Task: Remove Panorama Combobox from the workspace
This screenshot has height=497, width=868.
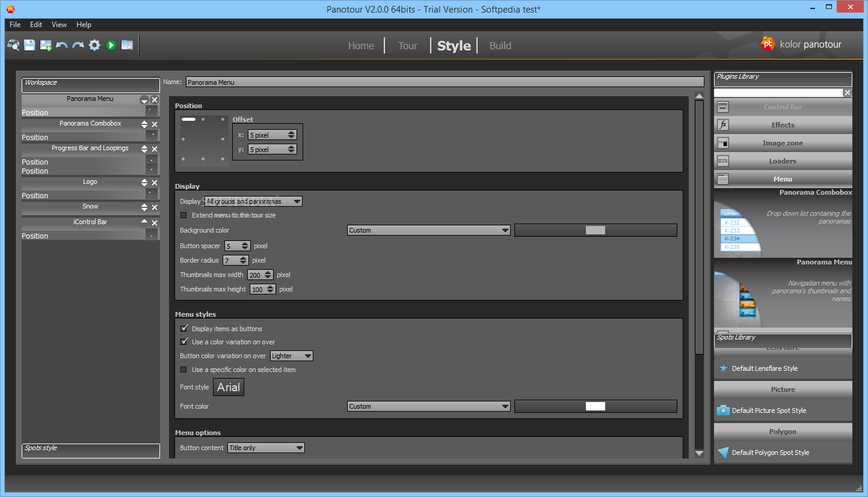Action: click(155, 124)
